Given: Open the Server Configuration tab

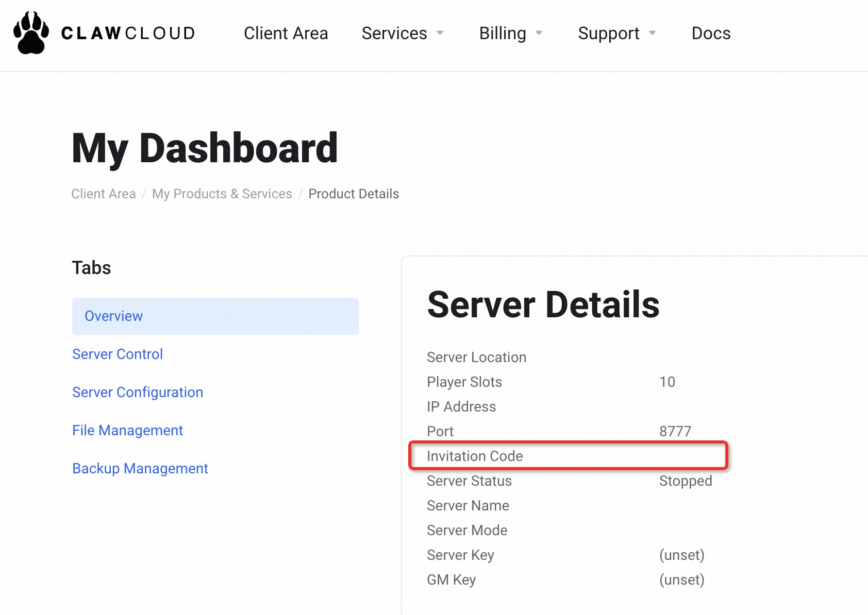Looking at the screenshot, I should pyautogui.click(x=138, y=392).
